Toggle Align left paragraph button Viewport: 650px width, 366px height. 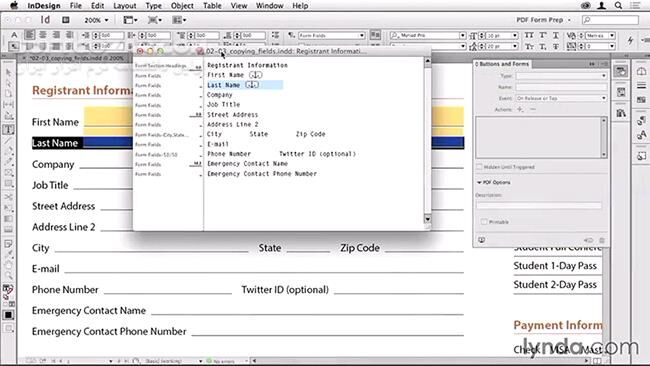[x=29, y=35]
